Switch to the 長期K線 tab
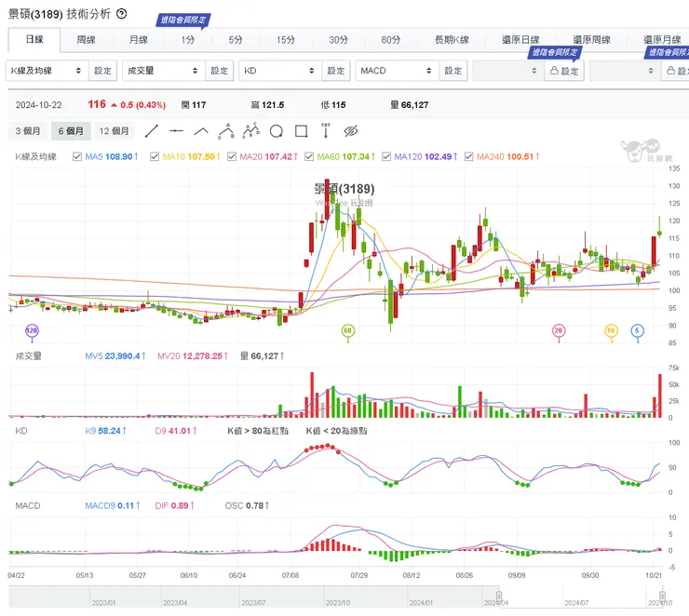Image resolution: width=689 pixels, height=616 pixels. [x=452, y=40]
